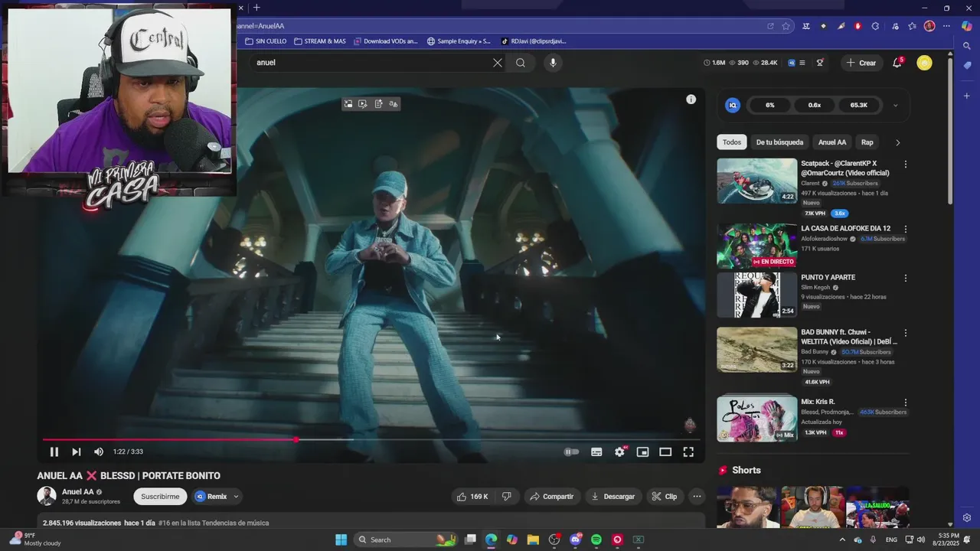This screenshot has height=551, width=980.
Task: Toggle the autoplay switch in player
Action: pos(572,452)
